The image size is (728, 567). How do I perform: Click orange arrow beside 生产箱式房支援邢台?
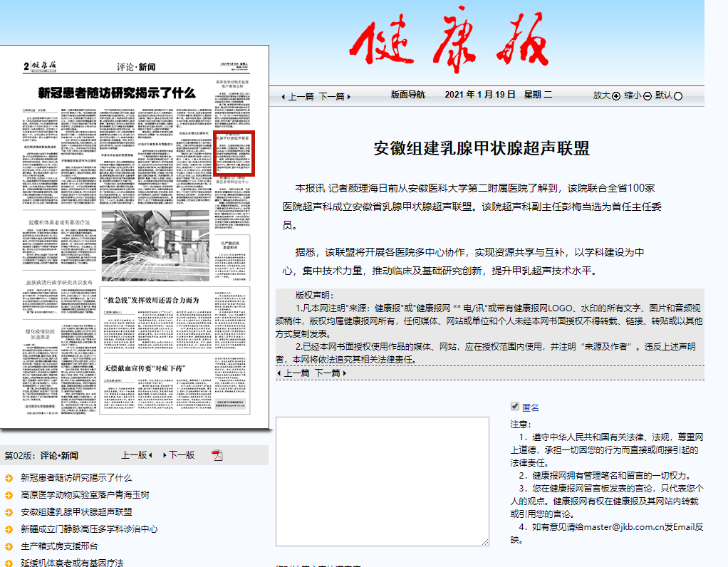(9, 546)
